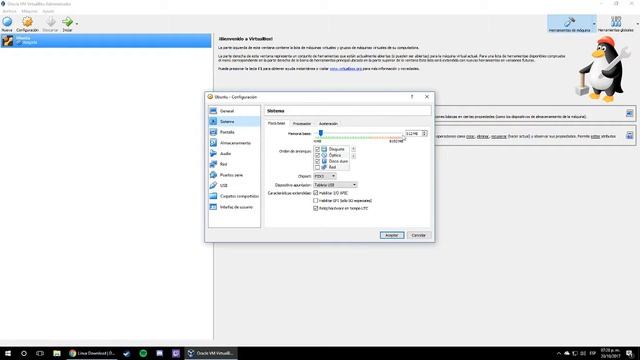The height and width of the screenshot is (360, 640).
Task: Close the Ubuntu Configuración dialog
Action: [427, 97]
